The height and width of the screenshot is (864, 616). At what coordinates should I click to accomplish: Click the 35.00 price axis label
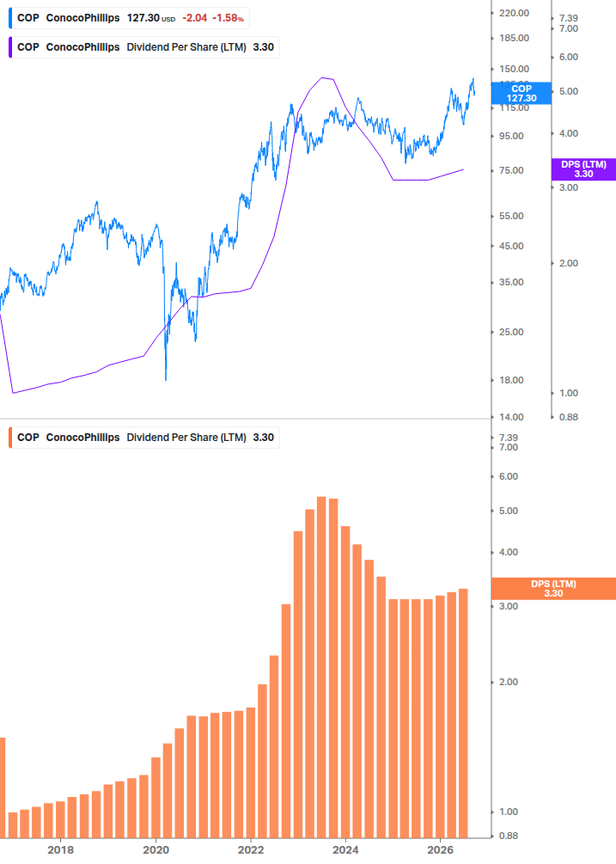tap(511, 282)
